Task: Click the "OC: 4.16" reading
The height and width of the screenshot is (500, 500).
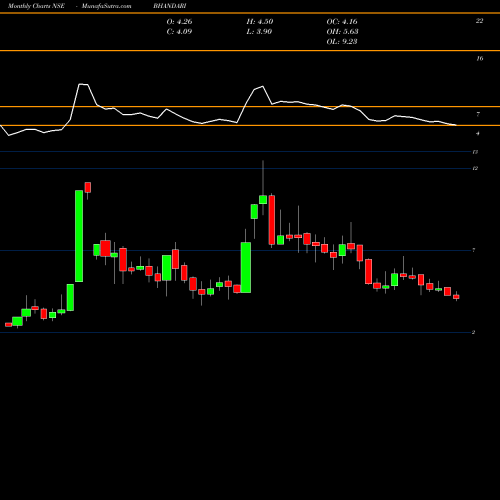Action: point(342,22)
